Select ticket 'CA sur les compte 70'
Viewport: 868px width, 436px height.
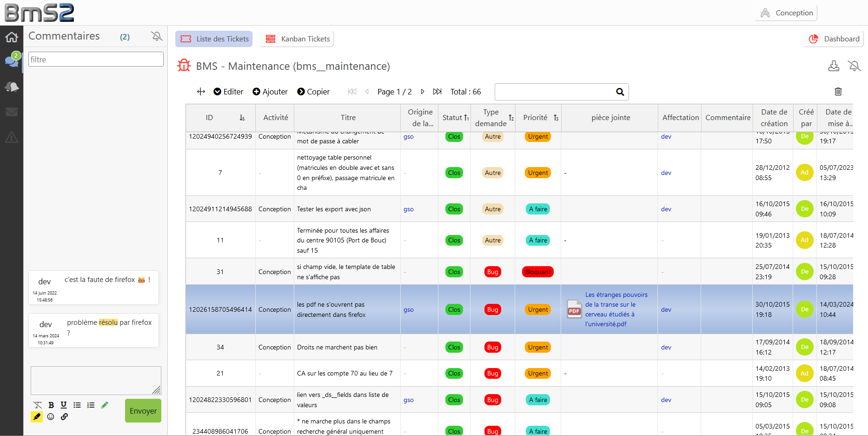[x=345, y=373]
